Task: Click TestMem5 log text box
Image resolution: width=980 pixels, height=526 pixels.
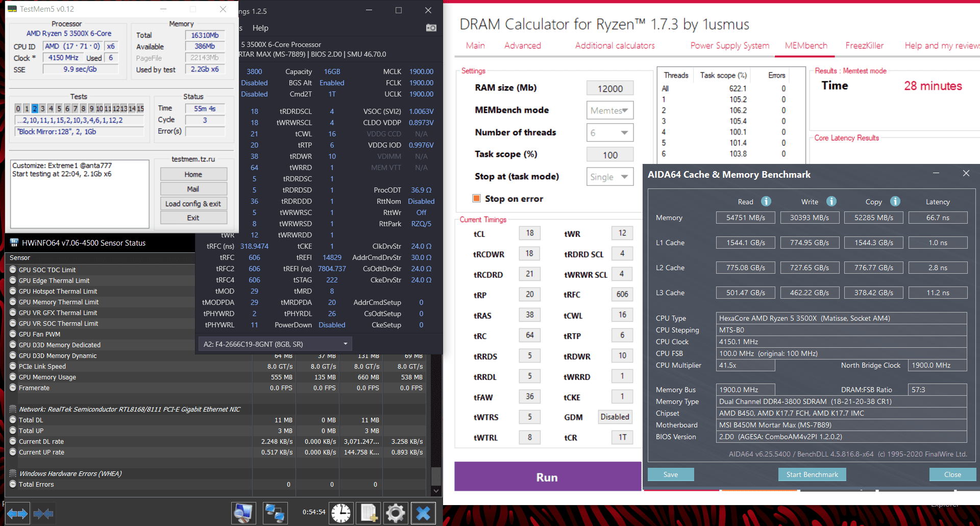Action: [80, 194]
